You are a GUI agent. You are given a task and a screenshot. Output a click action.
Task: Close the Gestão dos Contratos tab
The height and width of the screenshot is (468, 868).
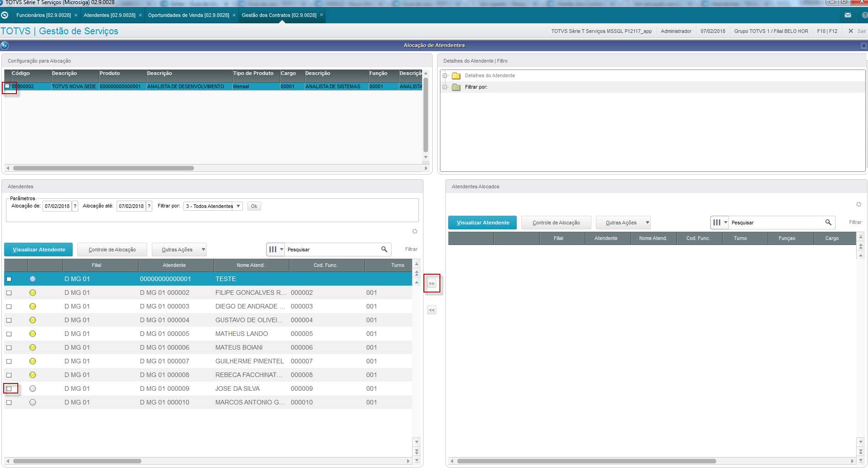[x=321, y=15]
